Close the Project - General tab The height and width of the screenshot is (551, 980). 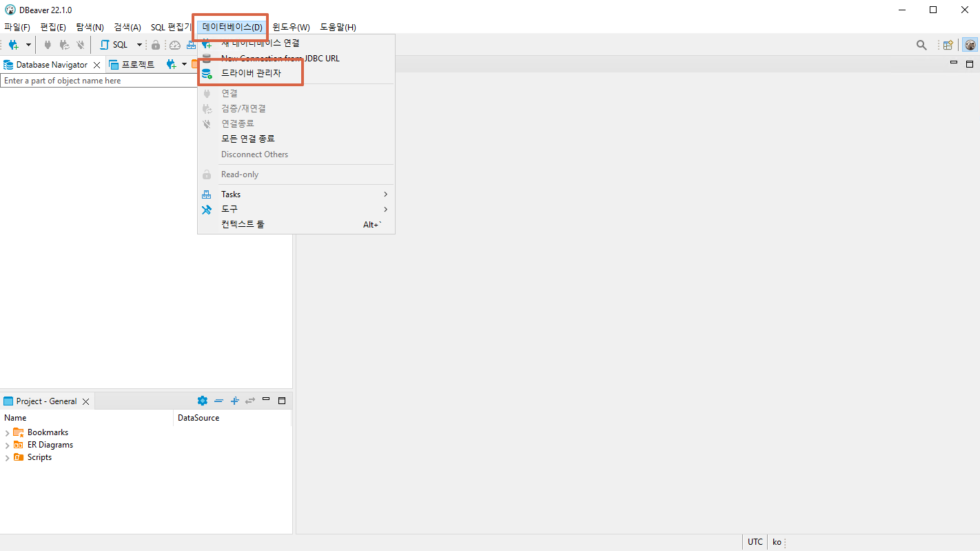click(x=85, y=401)
